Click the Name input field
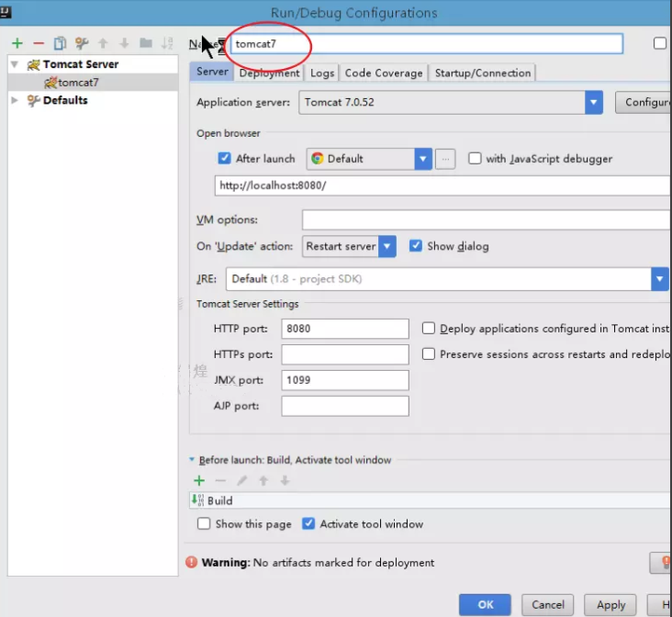 point(427,44)
